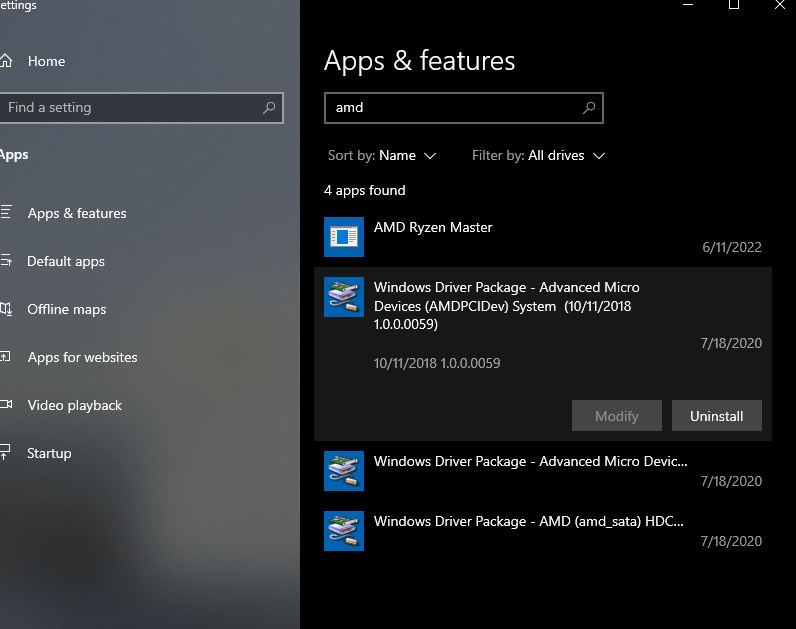Go to Default apps settings page
The height and width of the screenshot is (629, 796).
(x=65, y=261)
